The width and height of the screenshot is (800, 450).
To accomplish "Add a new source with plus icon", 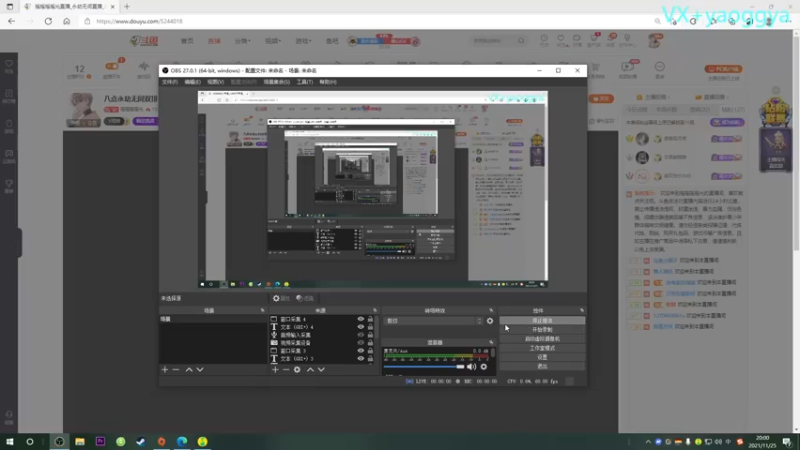I will click(x=276, y=369).
